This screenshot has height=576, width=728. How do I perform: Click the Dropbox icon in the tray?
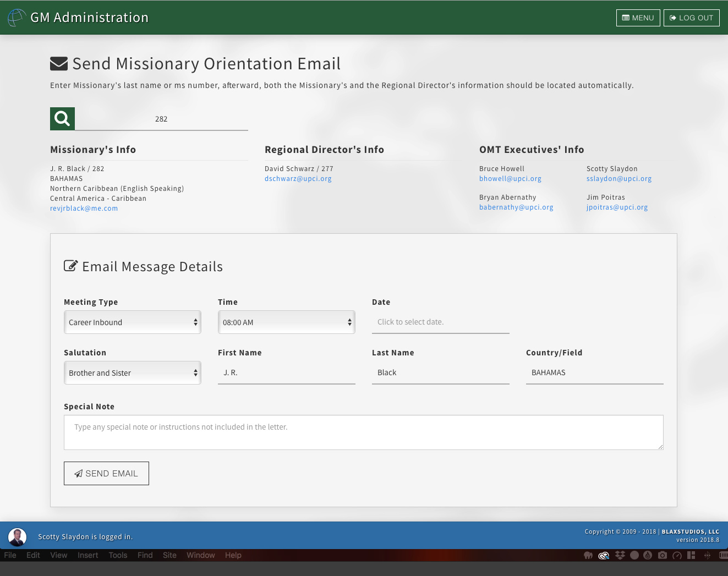coord(620,555)
